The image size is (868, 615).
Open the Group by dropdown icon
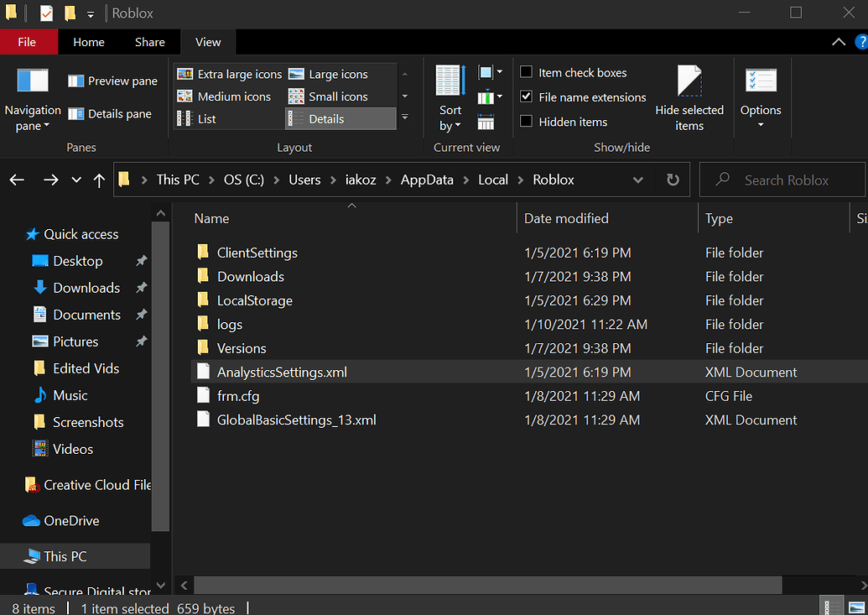point(490,72)
